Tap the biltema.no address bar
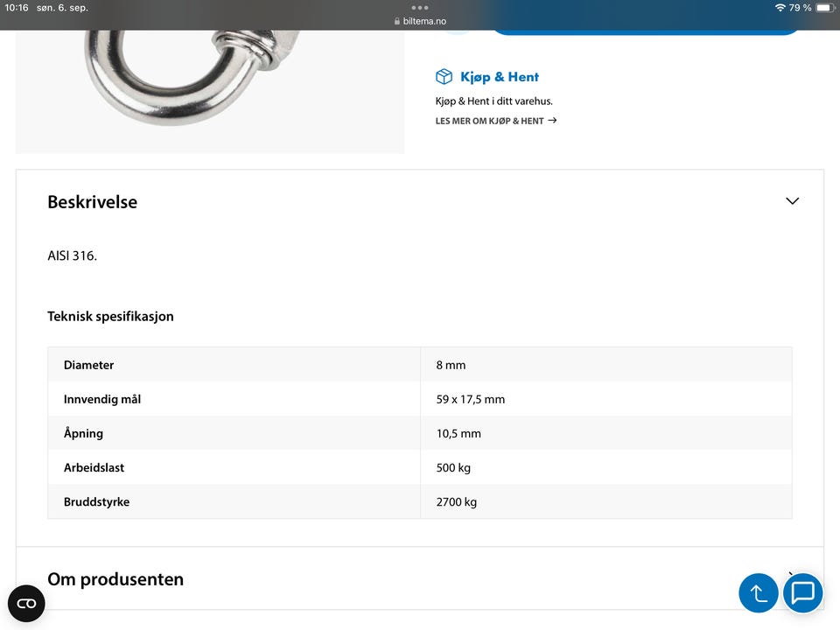 tap(420, 21)
